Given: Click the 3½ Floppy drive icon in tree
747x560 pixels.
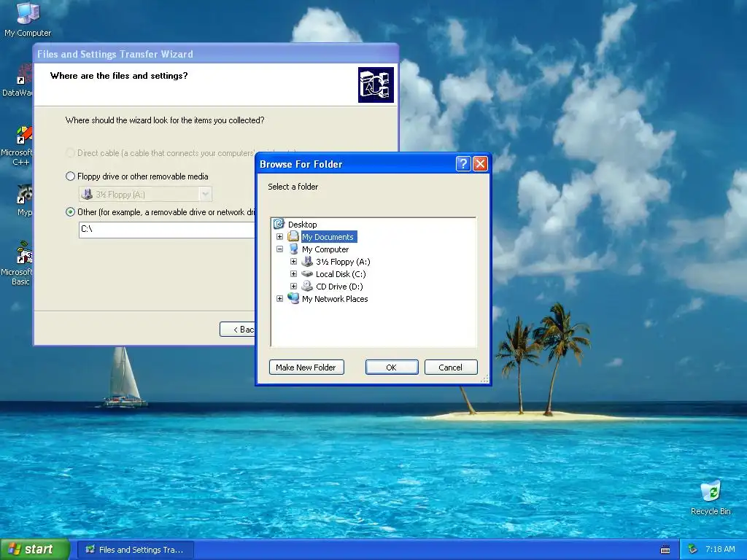Looking at the screenshot, I should (308, 262).
